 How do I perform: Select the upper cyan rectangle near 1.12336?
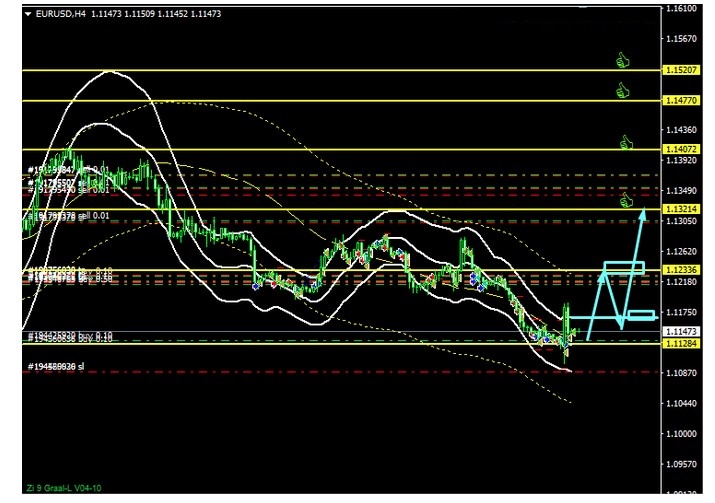(624, 267)
